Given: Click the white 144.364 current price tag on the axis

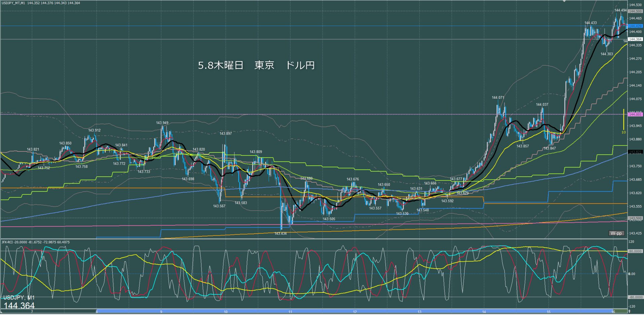Looking at the screenshot, I should (635, 39).
